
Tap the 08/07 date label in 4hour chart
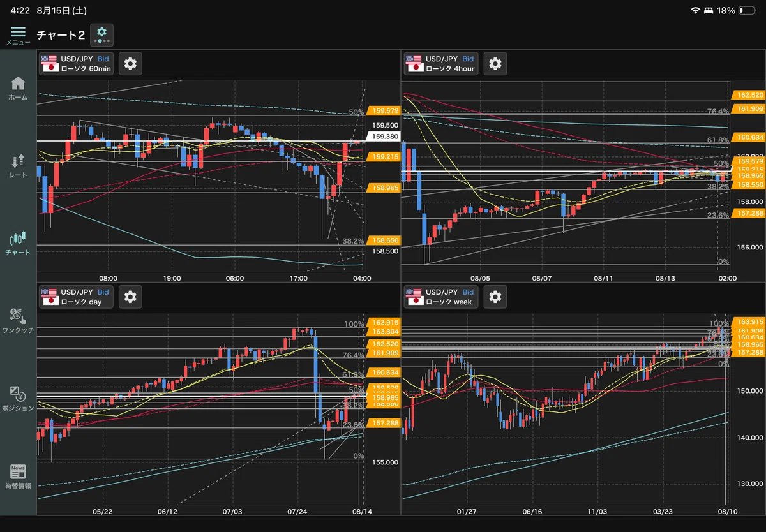(541, 278)
